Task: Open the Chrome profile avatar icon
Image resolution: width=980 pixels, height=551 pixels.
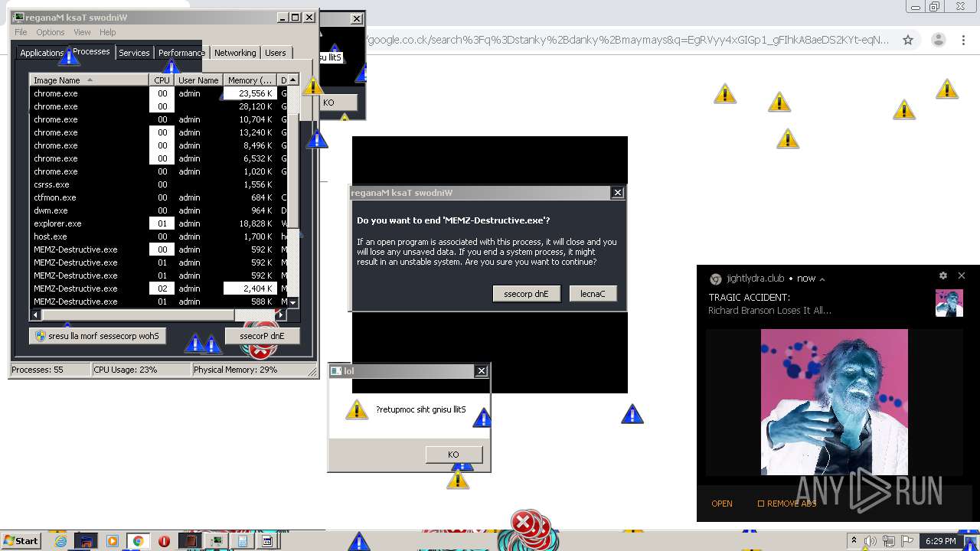Action: [x=938, y=40]
